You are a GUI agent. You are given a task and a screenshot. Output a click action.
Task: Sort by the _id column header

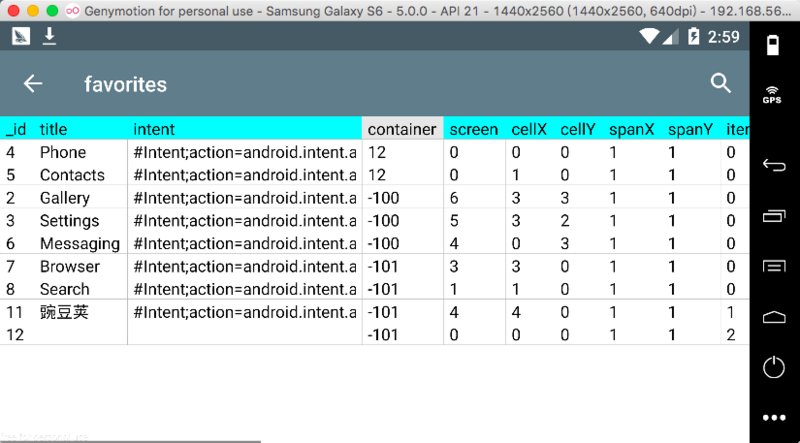(16, 129)
